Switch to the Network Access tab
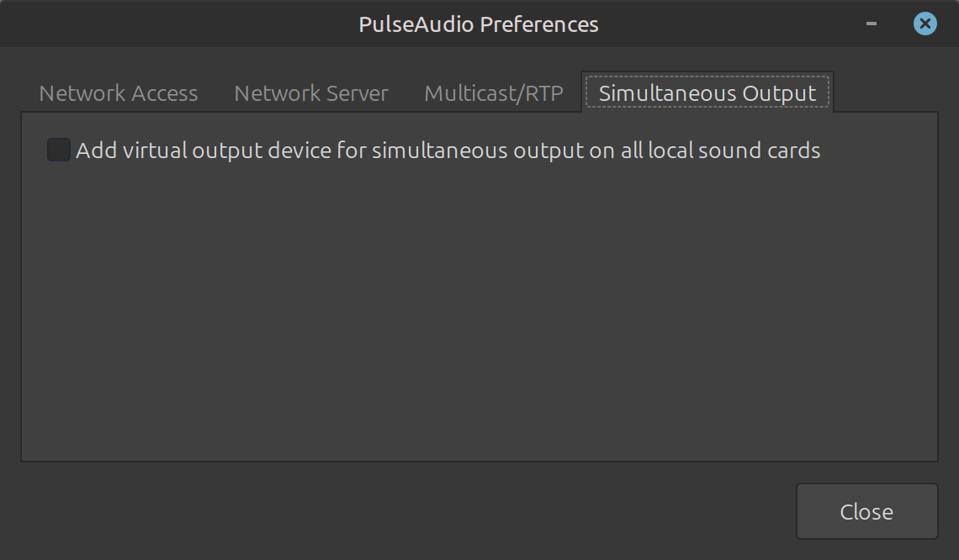Screen dimensions: 959x560 [119, 93]
